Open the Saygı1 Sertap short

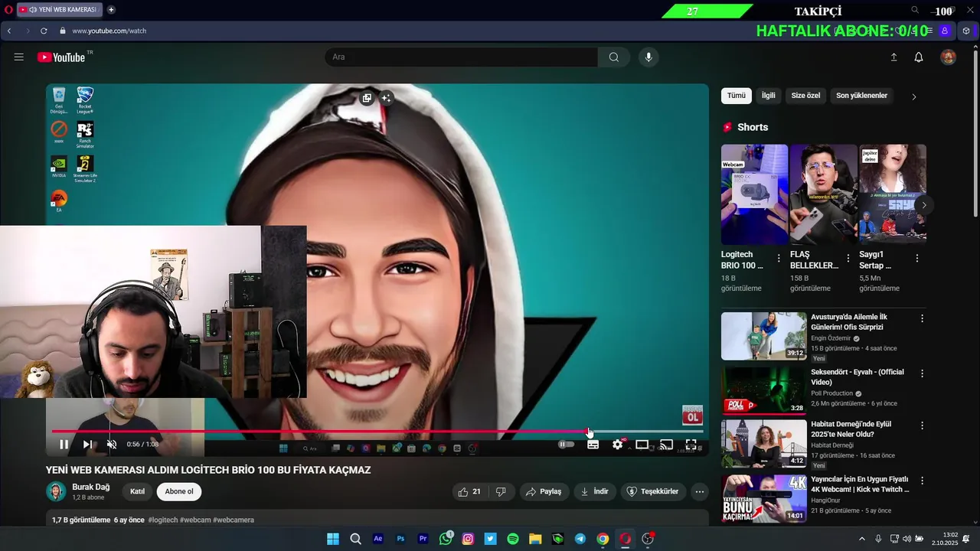893,194
